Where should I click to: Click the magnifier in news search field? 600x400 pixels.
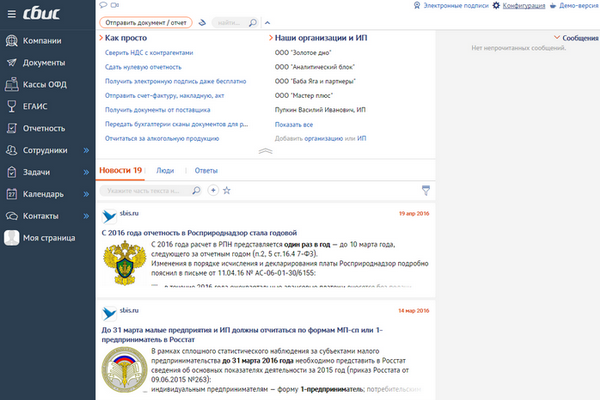[196, 190]
